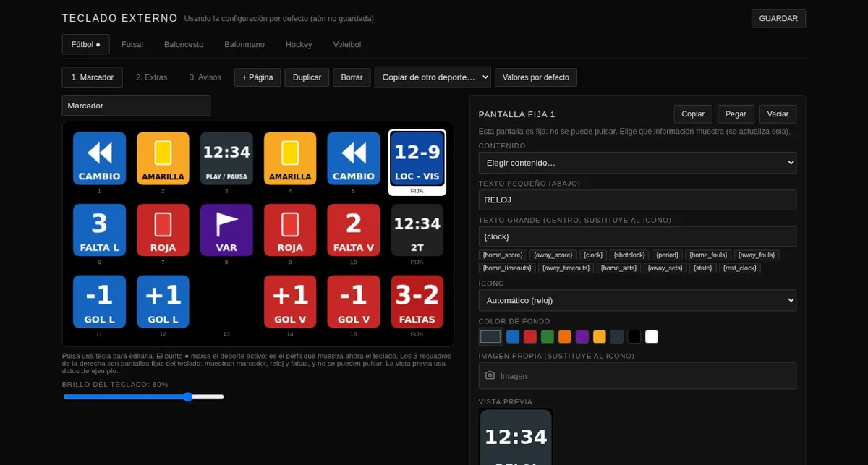Select the PLAY / PAUSA clock key
The width and height of the screenshot is (868, 465).
point(226,158)
